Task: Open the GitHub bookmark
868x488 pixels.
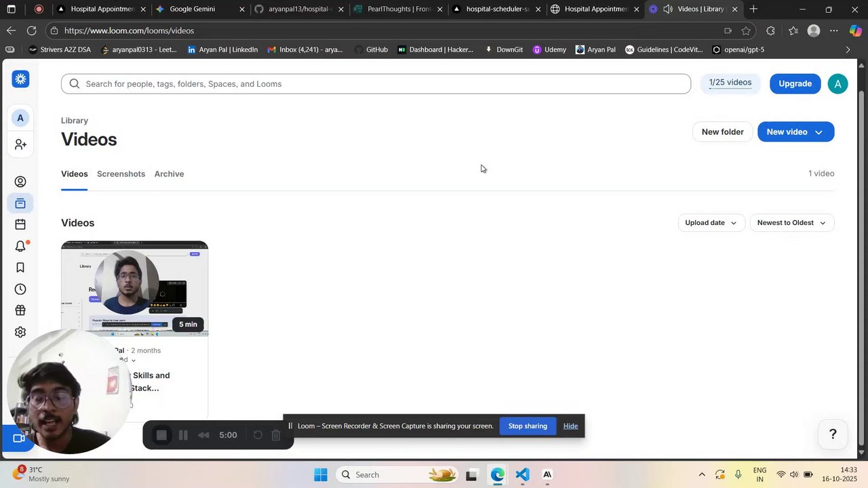Action: pos(372,49)
